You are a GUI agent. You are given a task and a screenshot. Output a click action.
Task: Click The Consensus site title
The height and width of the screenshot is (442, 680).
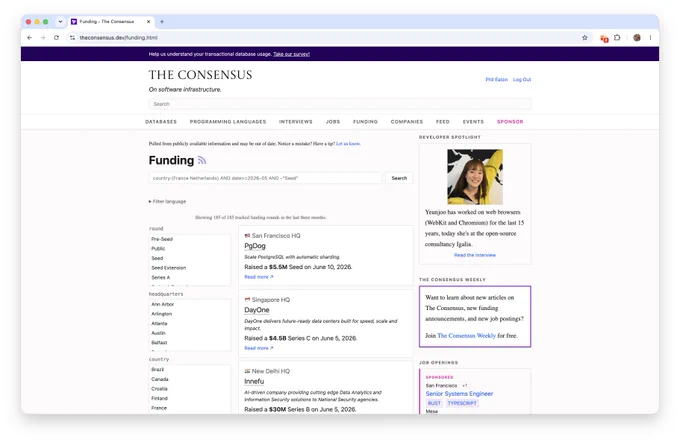pyautogui.click(x=200, y=75)
